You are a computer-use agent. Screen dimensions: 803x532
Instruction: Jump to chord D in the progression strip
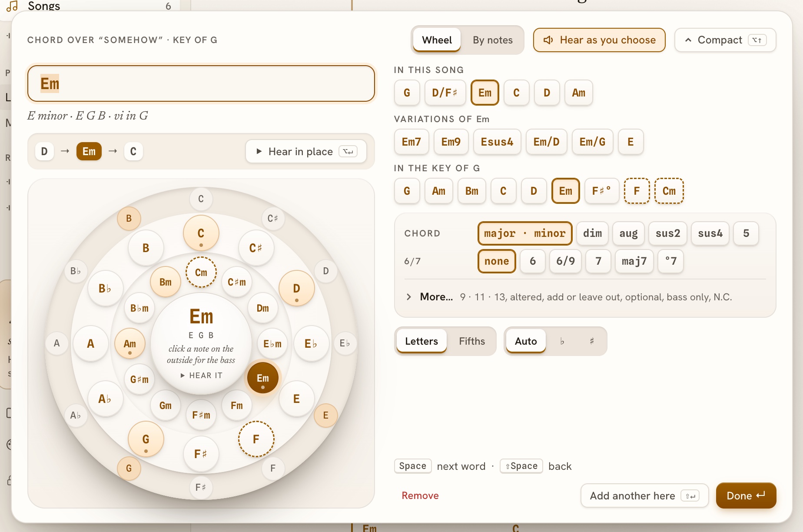pos(44,151)
